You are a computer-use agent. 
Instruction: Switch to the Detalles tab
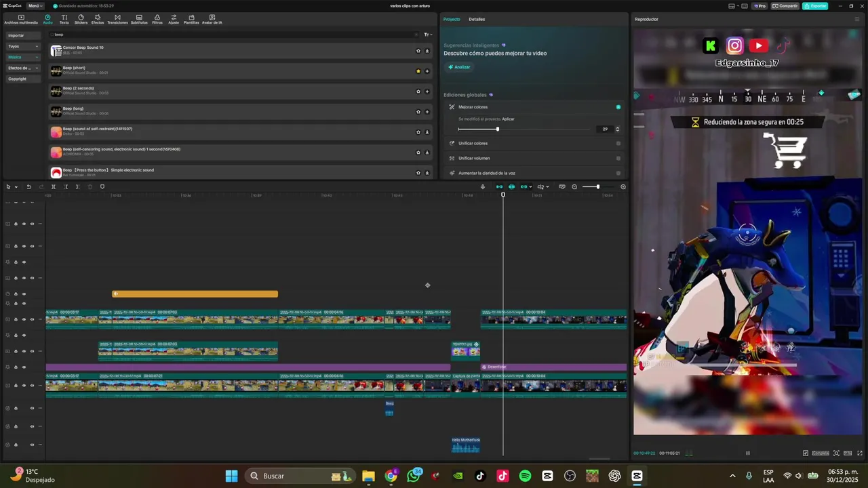(x=477, y=19)
